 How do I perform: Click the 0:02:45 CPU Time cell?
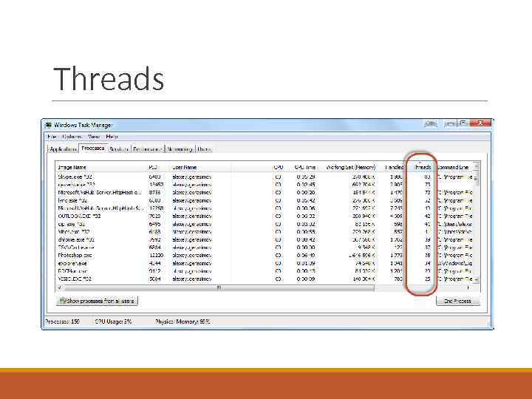[305, 185]
